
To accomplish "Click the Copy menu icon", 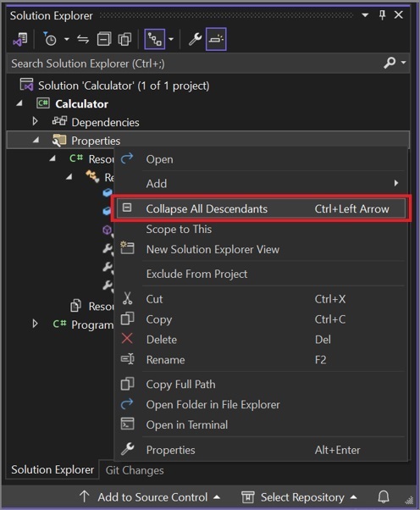I will pos(127,319).
